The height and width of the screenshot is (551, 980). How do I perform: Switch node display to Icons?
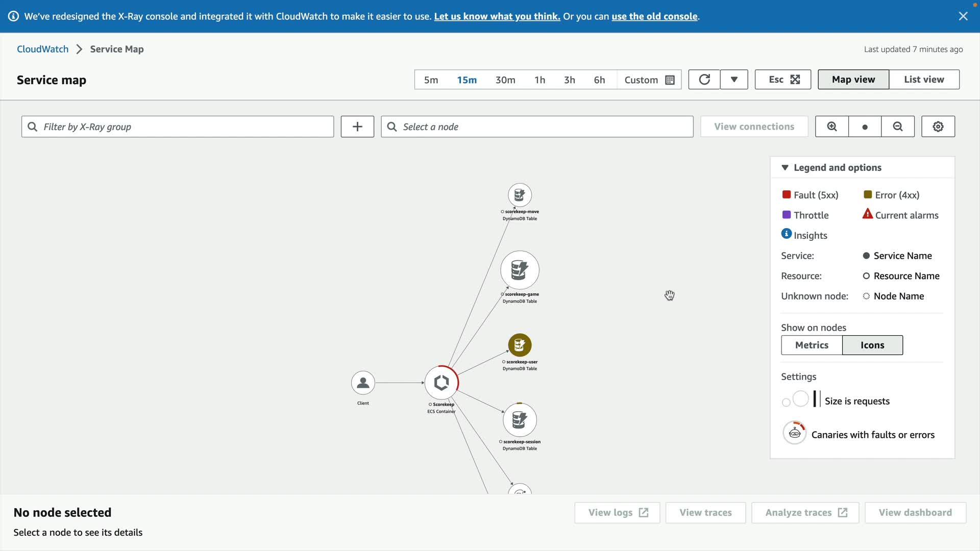click(x=872, y=345)
